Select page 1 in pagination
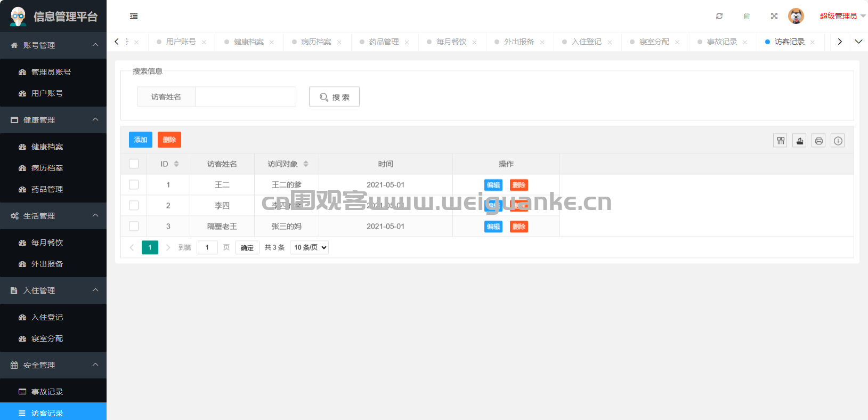Screen dimensions: 868x420 [x=150, y=247]
